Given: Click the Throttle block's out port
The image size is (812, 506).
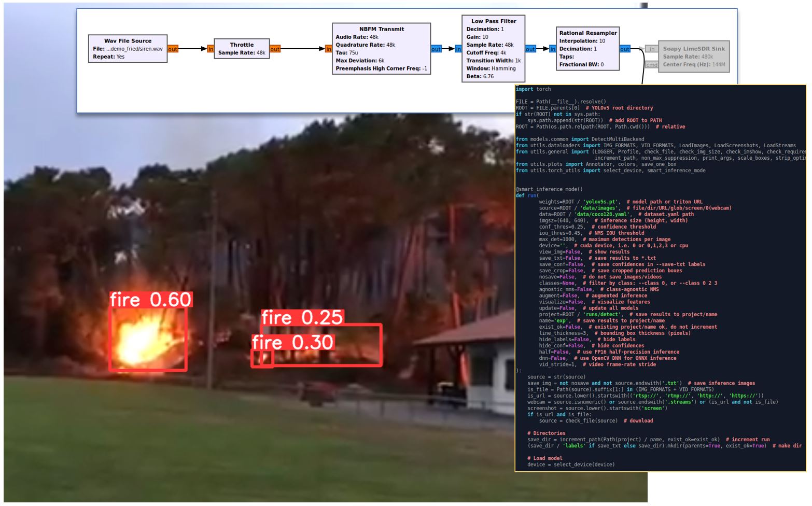Looking at the screenshot, I should tap(275, 49).
